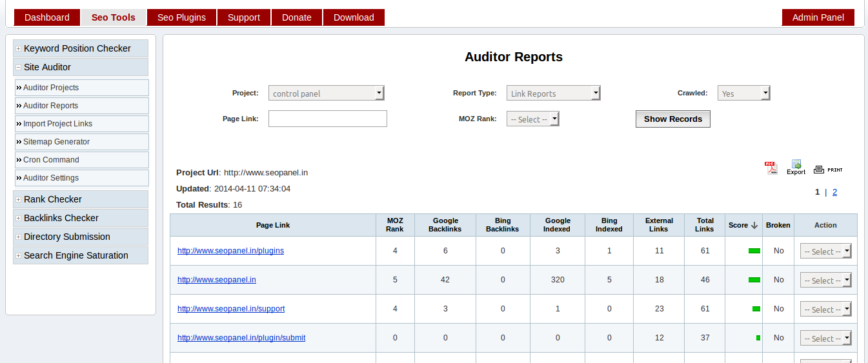
Task: Click the Total Results: 16 text
Action: point(209,205)
